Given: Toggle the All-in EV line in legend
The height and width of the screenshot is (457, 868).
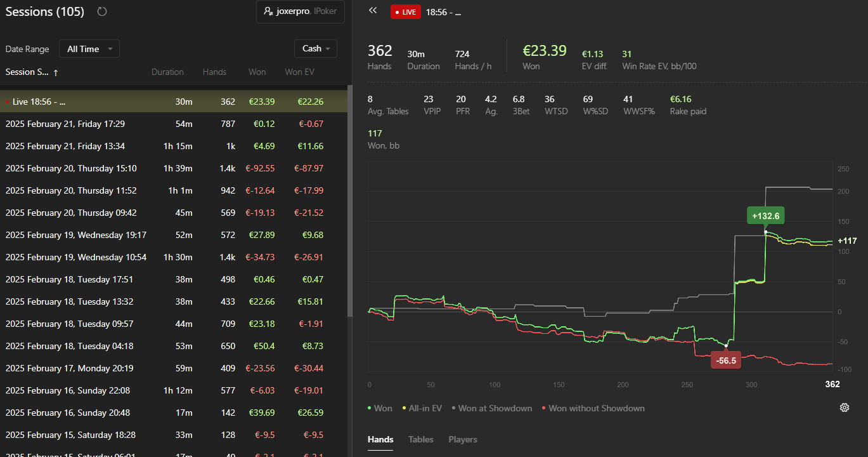Looking at the screenshot, I should point(422,408).
